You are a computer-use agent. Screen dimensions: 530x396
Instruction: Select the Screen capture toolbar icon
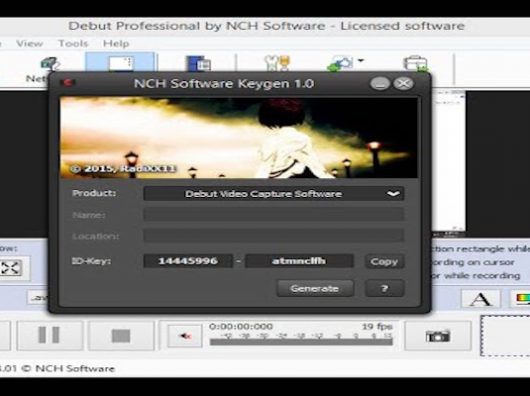click(x=120, y=63)
